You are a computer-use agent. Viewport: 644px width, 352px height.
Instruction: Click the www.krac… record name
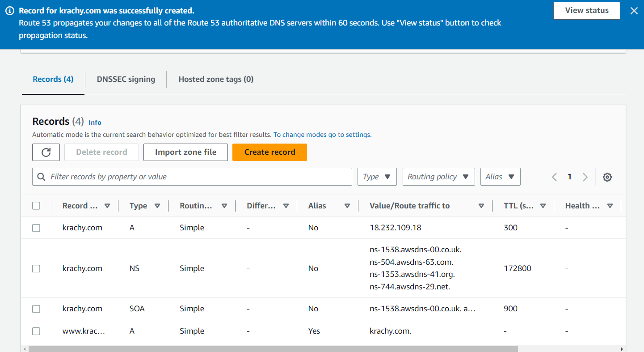click(84, 331)
